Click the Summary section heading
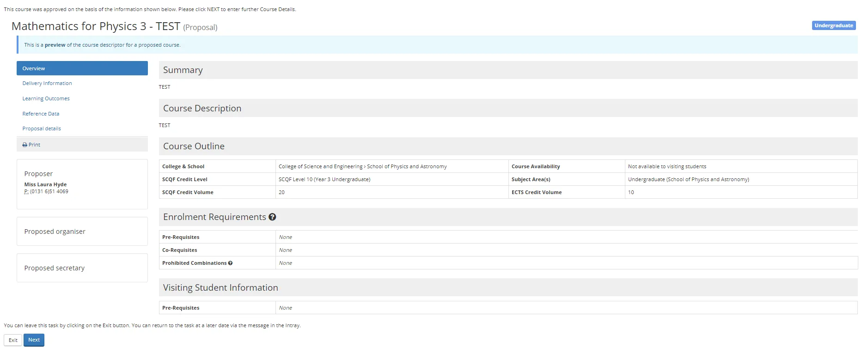The height and width of the screenshot is (354, 868). click(183, 70)
